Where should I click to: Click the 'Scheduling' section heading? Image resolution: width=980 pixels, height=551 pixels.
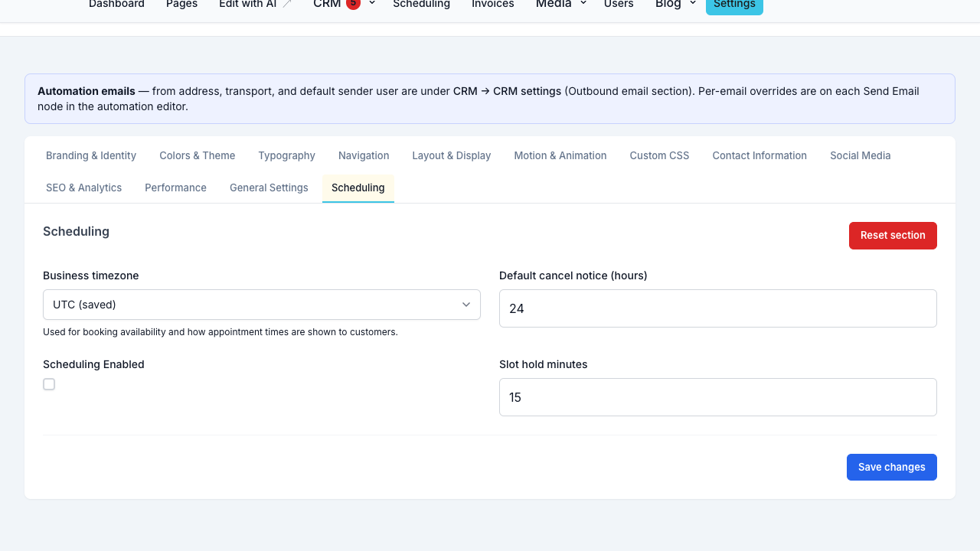coord(76,231)
